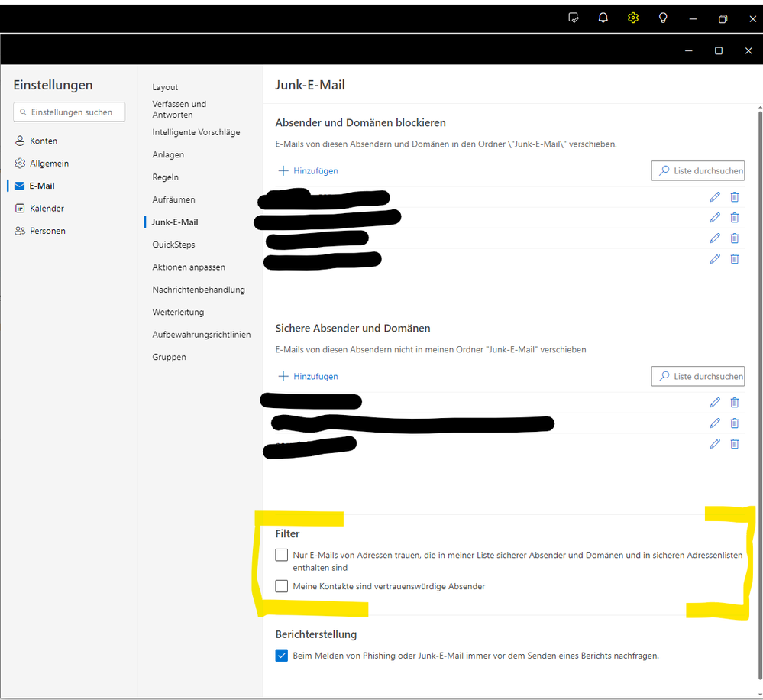Screen dimensions: 763x700
Task: Open the My Day tasks icon in title bar
Action: [574, 18]
